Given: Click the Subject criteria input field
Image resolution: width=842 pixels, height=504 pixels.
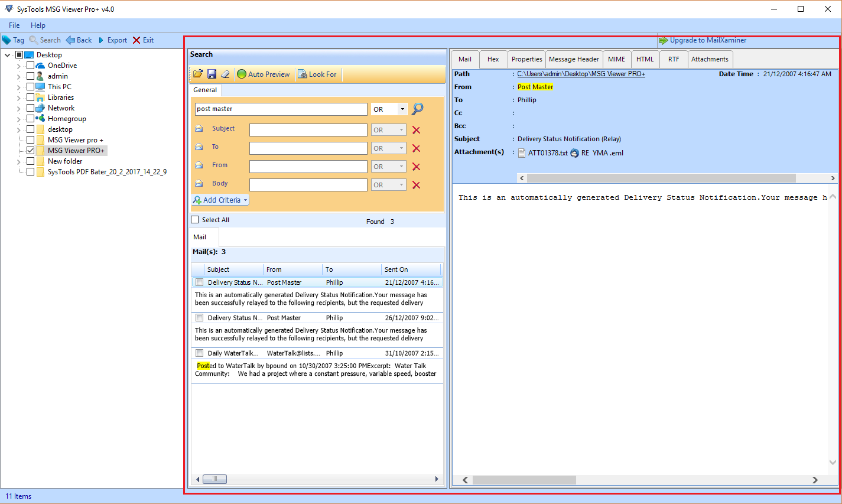Looking at the screenshot, I should 308,130.
